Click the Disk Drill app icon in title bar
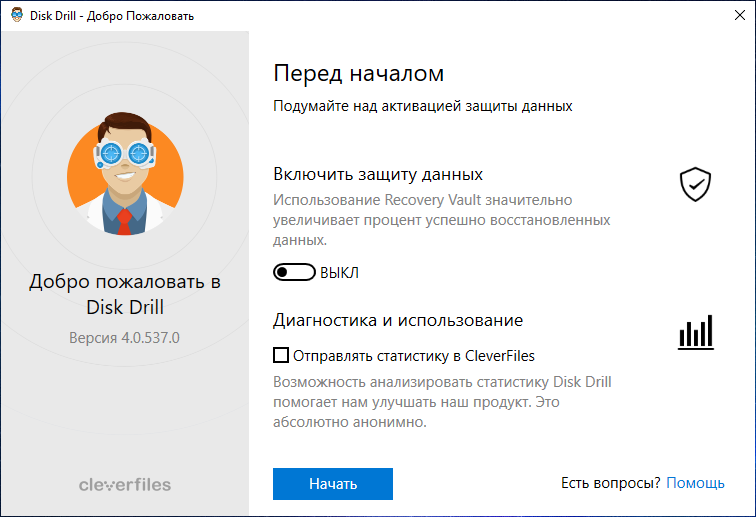Viewport: 756px width, 517px height. pyautogui.click(x=17, y=15)
